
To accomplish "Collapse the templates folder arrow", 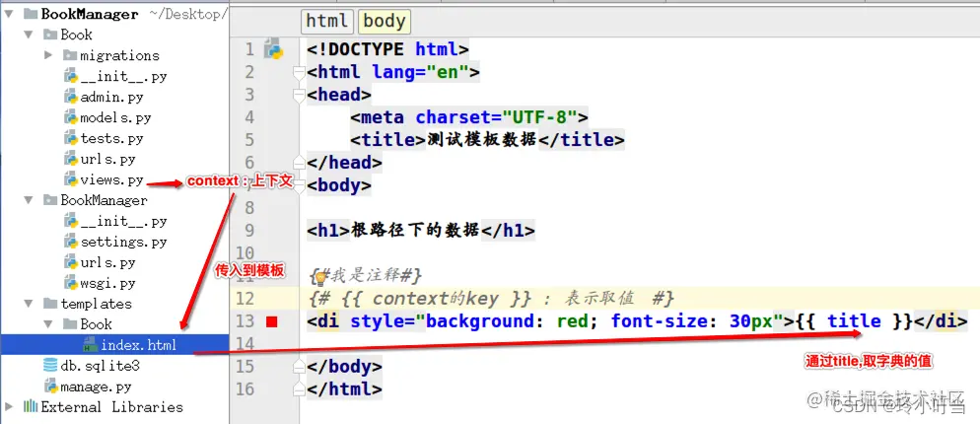I will pos(29,304).
